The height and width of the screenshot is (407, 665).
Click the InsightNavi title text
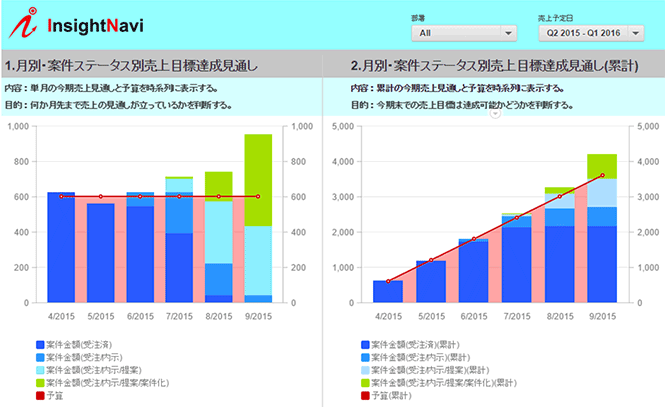click(95, 25)
